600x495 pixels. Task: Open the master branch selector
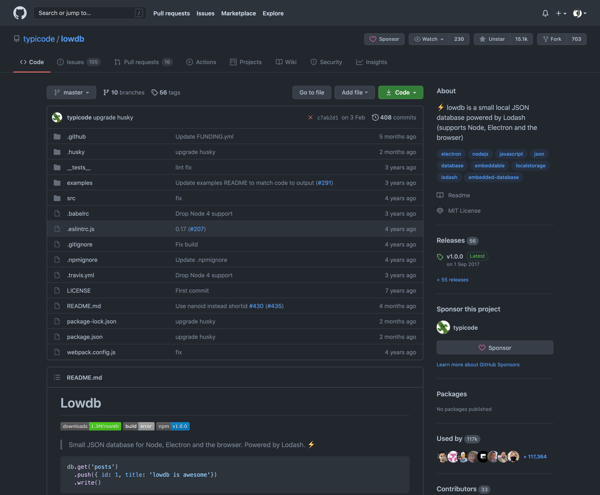71,93
